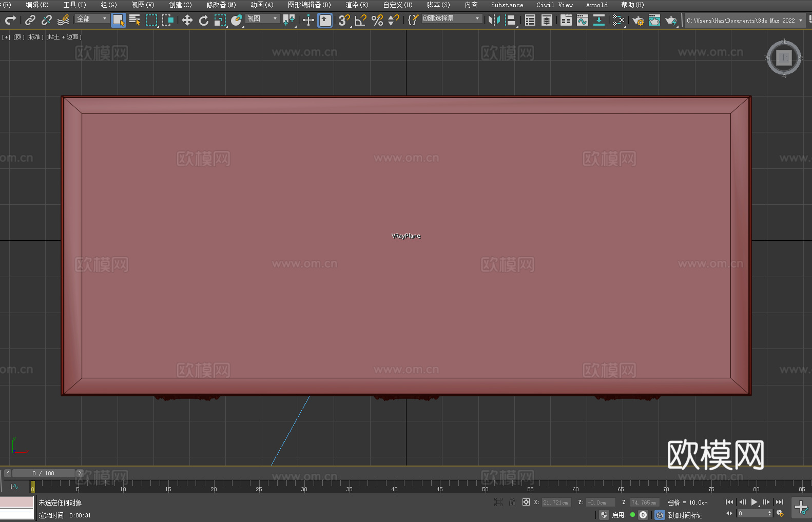This screenshot has height=522, width=812.
Task: Toggle the 3D Snaps button
Action: coord(344,20)
